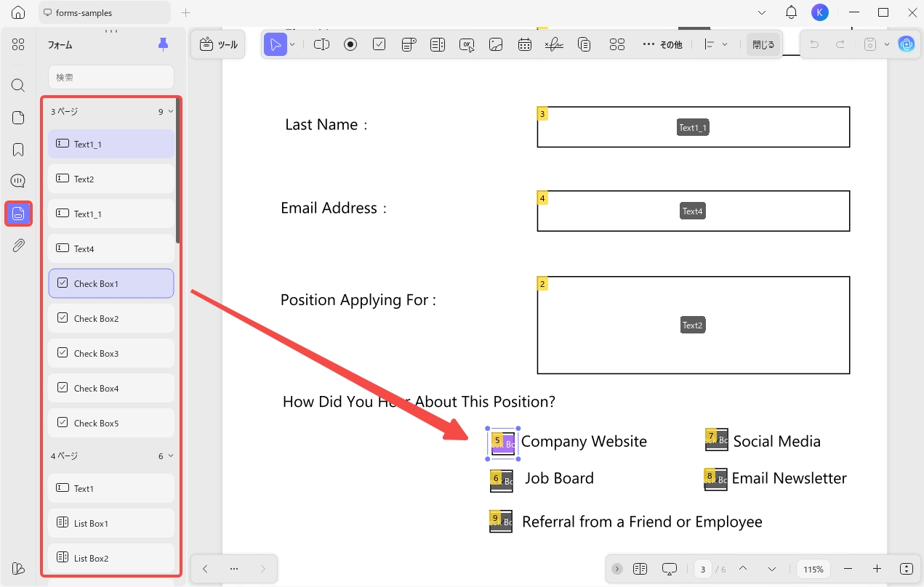
Task: Open the thumbnails grid panel in sidebar
Action: tap(18, 44)
